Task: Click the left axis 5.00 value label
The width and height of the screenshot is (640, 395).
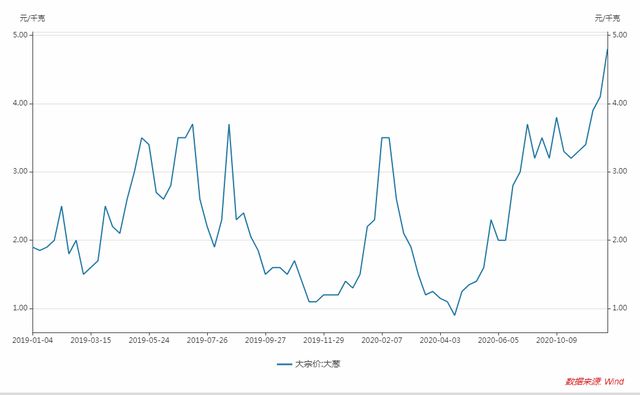Action: click(20, 35)
